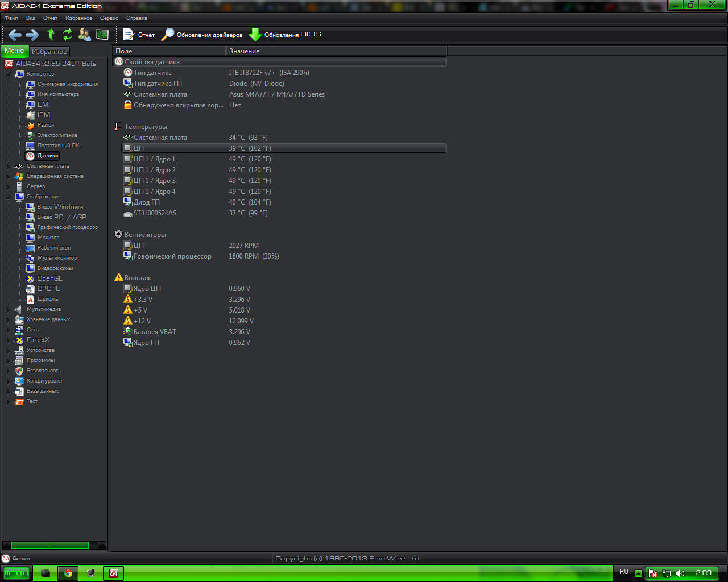
Task: Open the Отчёт menu in the menu bar
Action: point(50,18)
